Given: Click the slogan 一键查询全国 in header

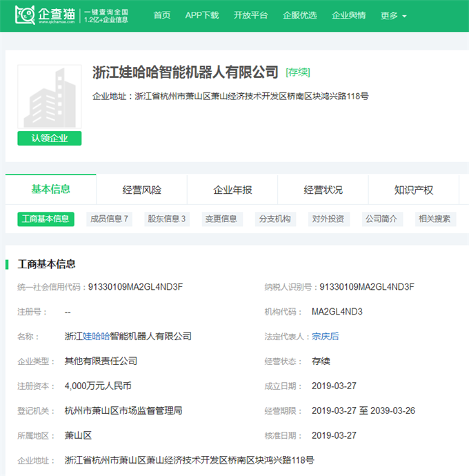Looking at the screenshot, I should pyautogui.click(x=106, y=12).
